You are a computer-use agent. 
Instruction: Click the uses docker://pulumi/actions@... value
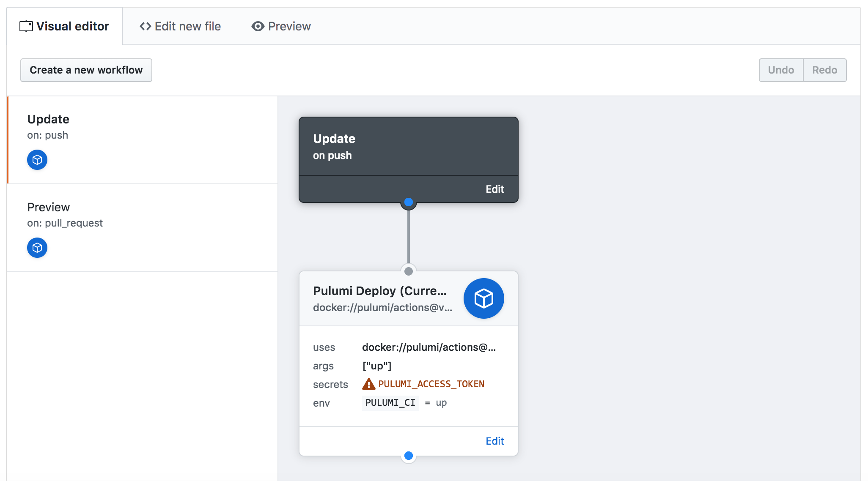(429, 347)
